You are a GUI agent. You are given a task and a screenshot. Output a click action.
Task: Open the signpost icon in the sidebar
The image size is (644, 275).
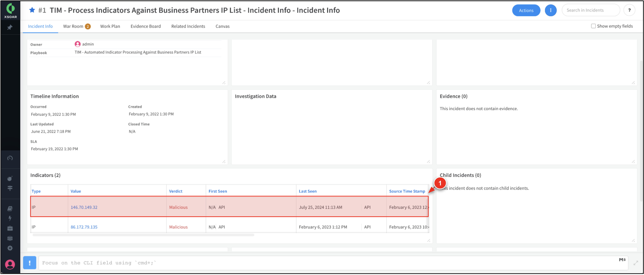pyautogui.click(x=10, y=188)
